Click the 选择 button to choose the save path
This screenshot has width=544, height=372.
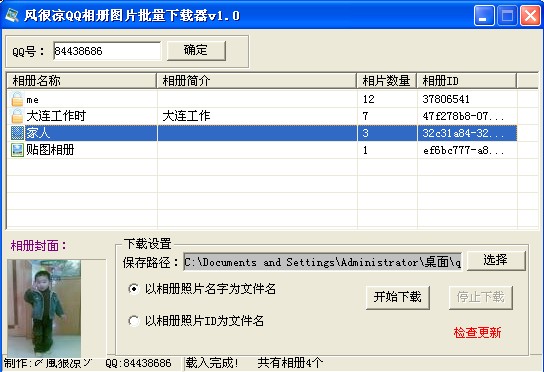point(496,260)
